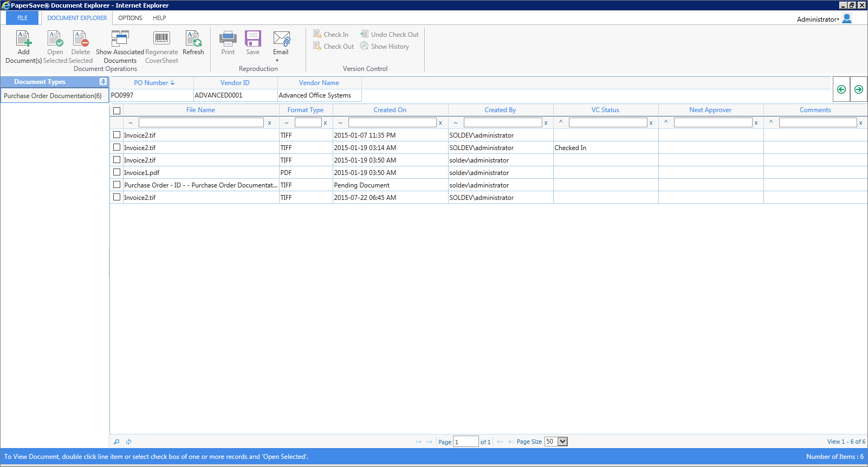Sort by PO Number column
This screenshot has height=467, width=868.
[152, 83]
